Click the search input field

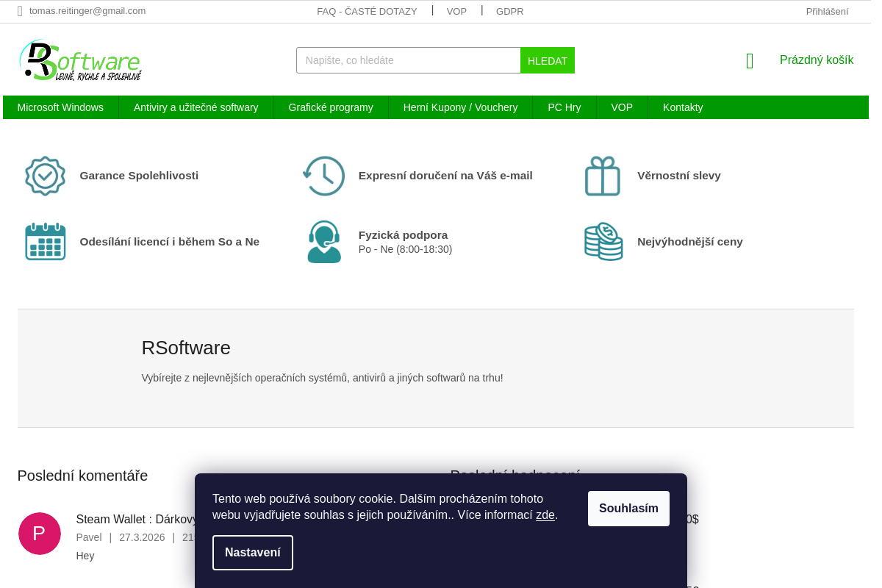coord(409,60)
